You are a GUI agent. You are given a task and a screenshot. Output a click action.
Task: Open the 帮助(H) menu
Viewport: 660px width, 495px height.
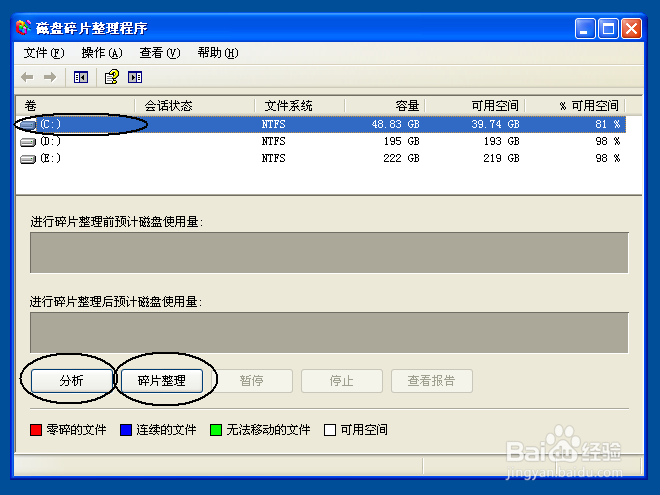pyautogui.click(x=218, y=53)
